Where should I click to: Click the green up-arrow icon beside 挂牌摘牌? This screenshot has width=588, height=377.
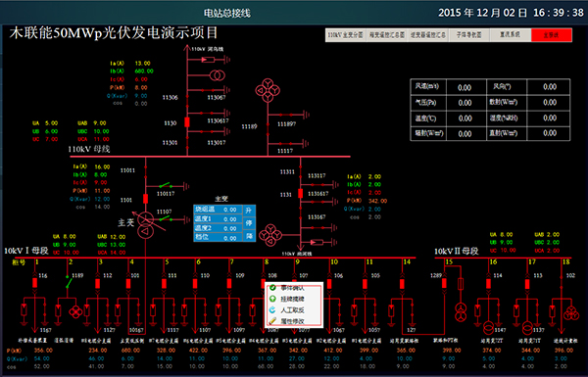(273, 299)
